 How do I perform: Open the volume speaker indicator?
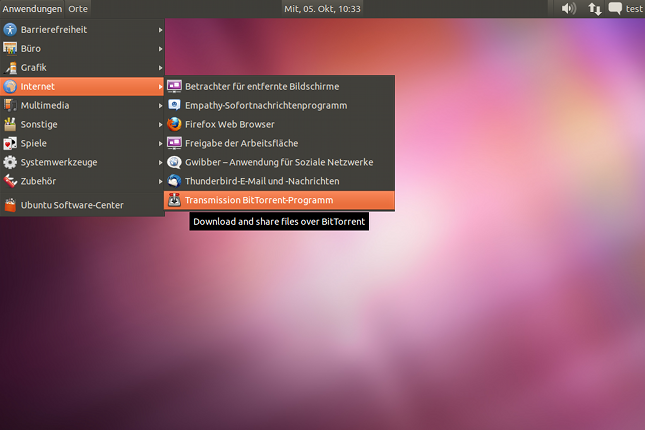tap(569, 8)
